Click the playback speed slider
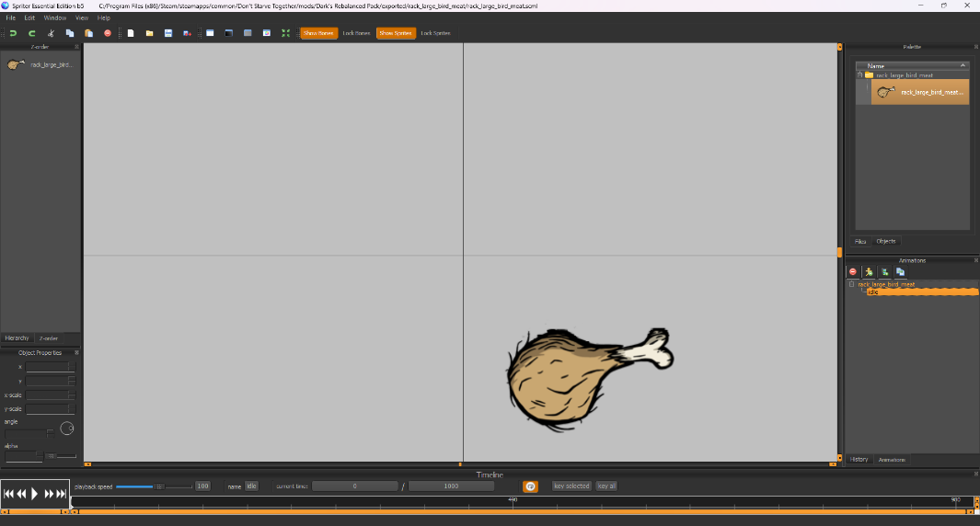 154,486
